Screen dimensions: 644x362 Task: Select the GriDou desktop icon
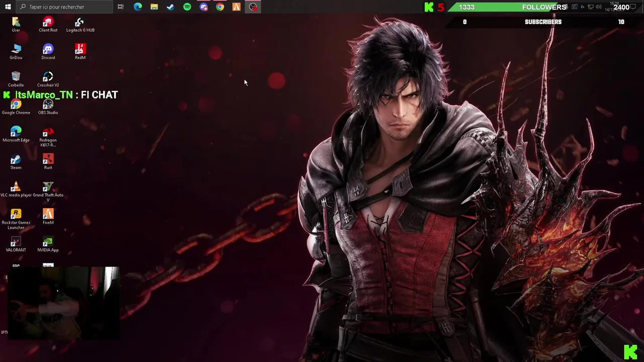[16, 52]
